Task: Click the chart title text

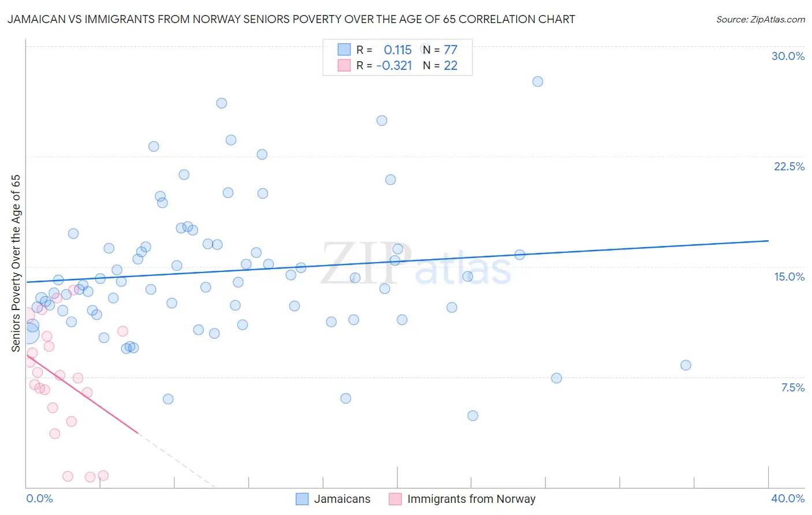Action: point(291,19)
